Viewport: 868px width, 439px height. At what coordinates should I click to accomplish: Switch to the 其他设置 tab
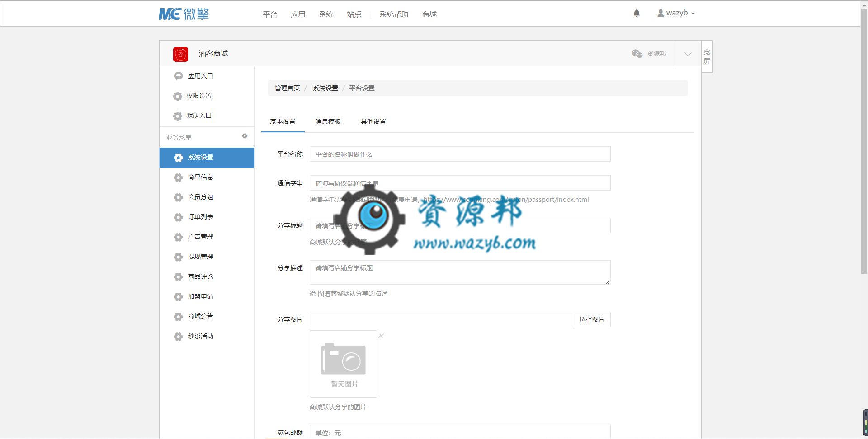pos(373,121)
